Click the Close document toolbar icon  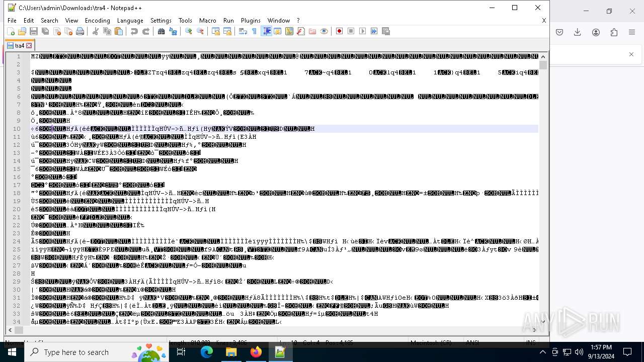(x=57, y=31)
